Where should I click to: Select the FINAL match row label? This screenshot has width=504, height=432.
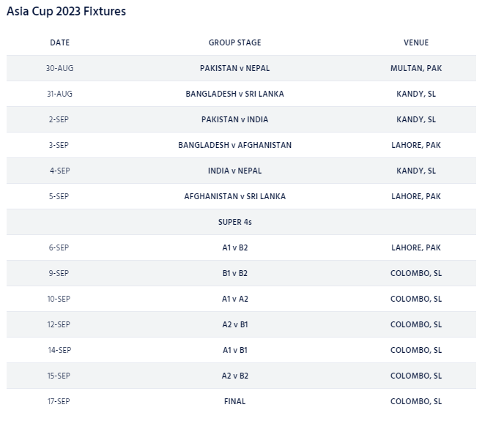pyautogui.click(x=234, y=401)
